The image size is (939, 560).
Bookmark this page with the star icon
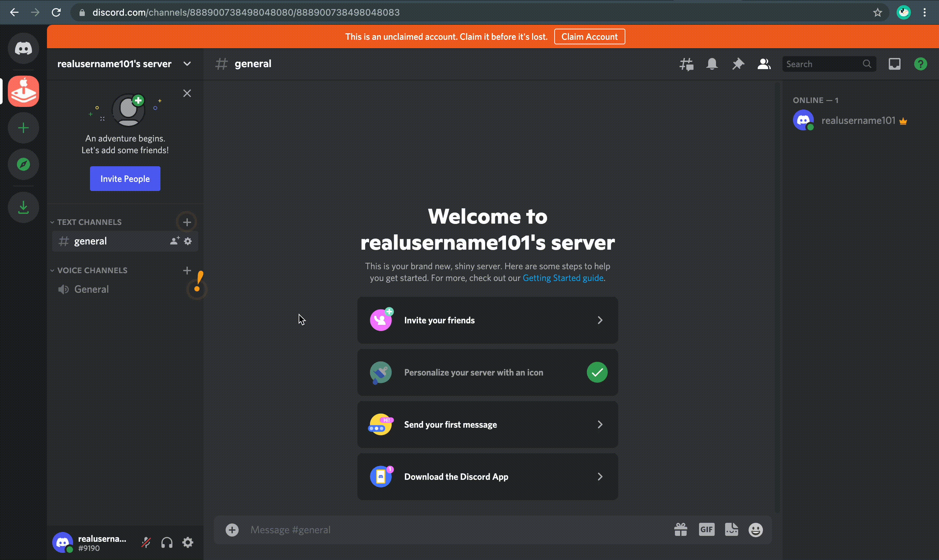click(877, 12)
